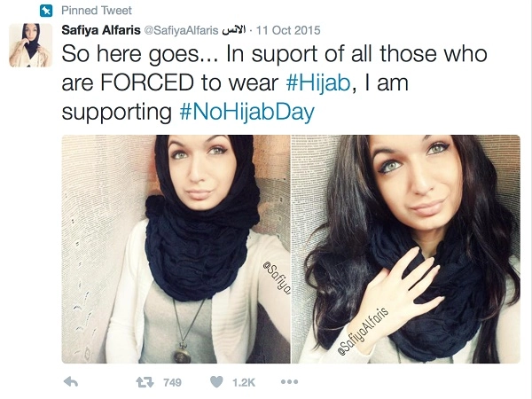
Task: Open the three-dot more options menu
Action: 289,381
